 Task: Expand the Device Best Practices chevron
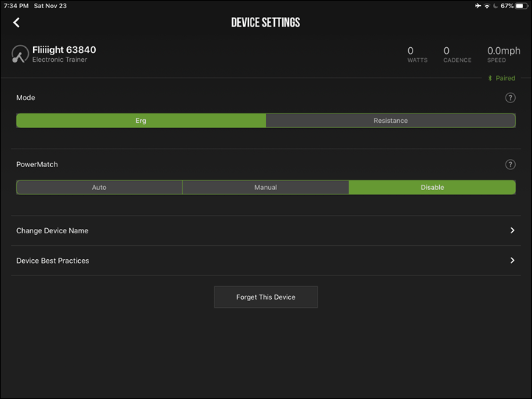(x=512, y=261)
